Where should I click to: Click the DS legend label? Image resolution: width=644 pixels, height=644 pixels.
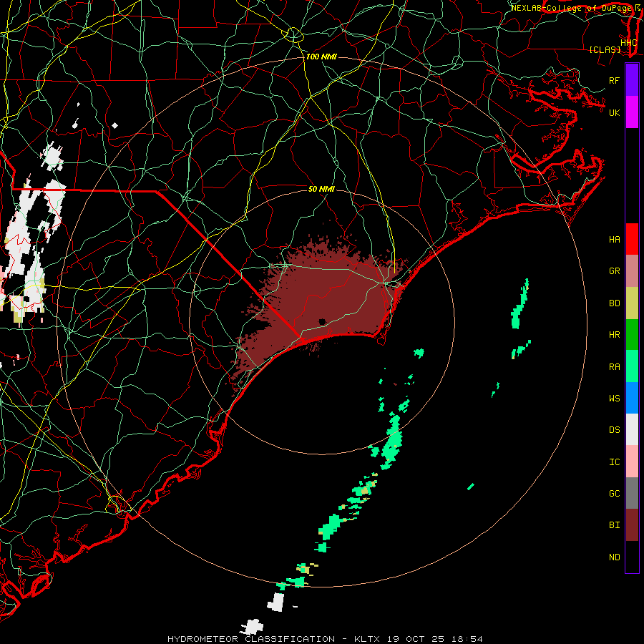click(x=614, y=430)
